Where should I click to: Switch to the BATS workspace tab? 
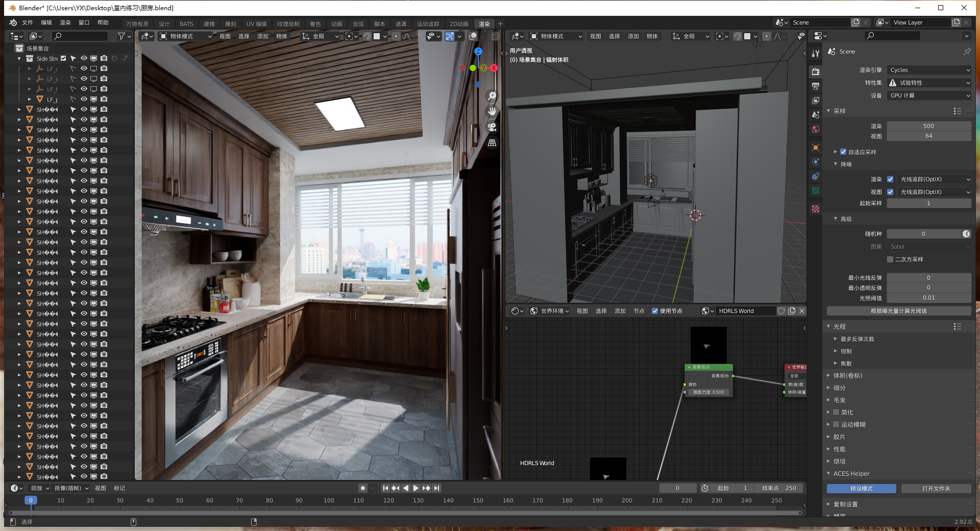coord(186,24)
